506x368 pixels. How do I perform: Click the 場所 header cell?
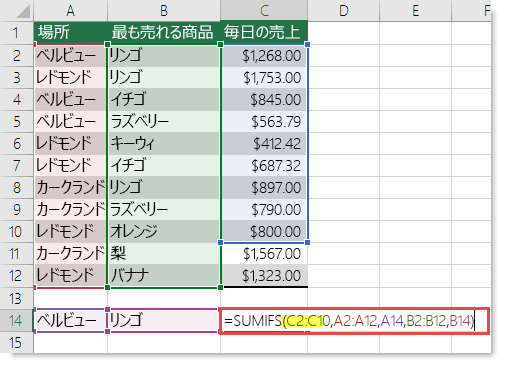point(70,33)
